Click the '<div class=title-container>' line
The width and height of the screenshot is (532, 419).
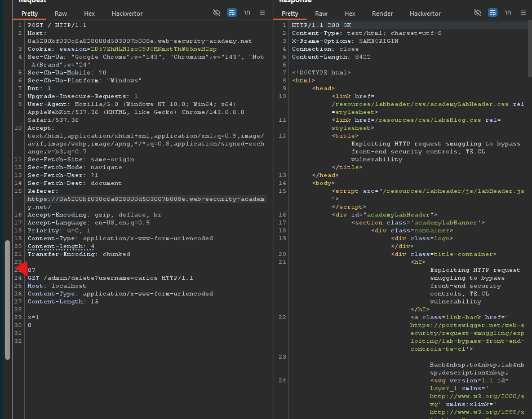444,254
